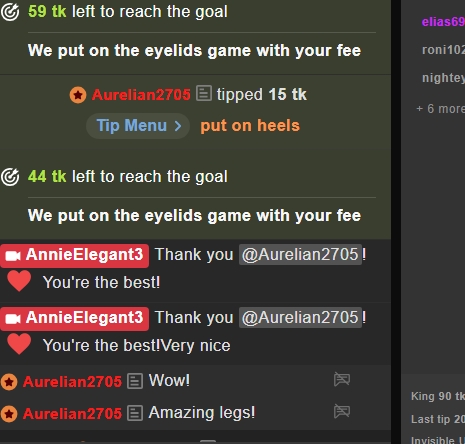This screenshot has width=465, height=444.
Task: Click the goal target icon beside 44 tk
Action: 10,177
